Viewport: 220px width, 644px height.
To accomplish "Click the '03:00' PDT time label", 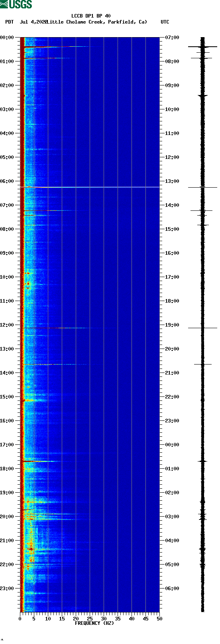I will point(7,109).
